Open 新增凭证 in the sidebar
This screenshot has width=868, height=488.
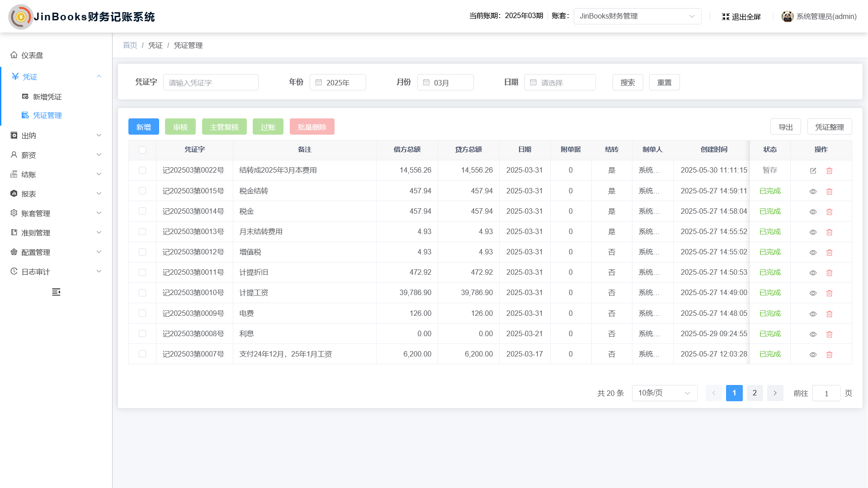(47, 97)
